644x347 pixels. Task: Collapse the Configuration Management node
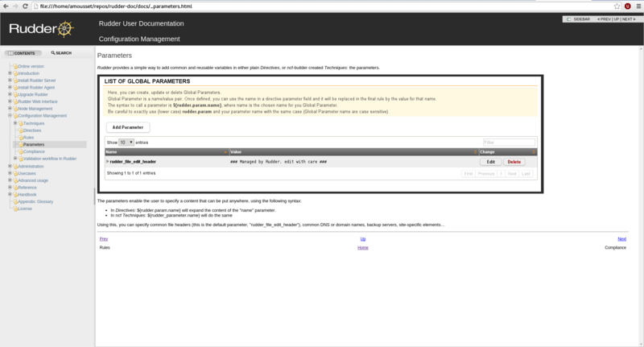[x=10, y=115]
